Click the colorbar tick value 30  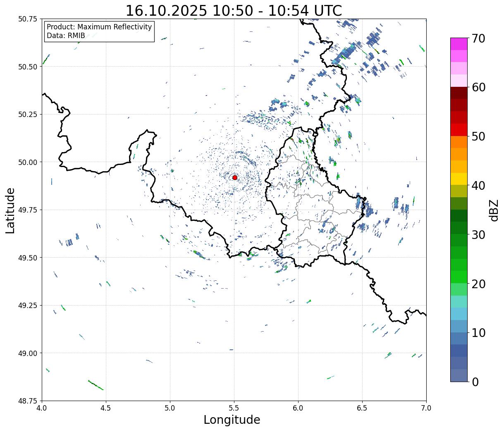tap(478, 234)
